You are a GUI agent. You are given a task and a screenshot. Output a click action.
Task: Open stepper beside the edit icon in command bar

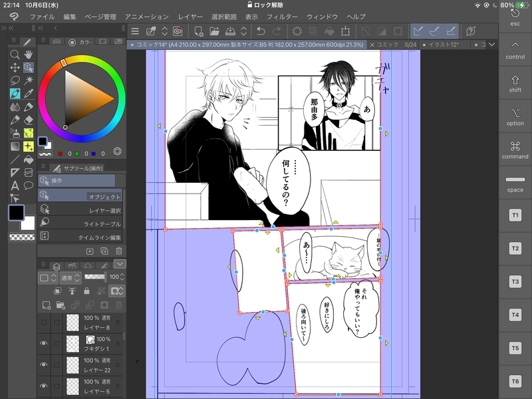164,31
